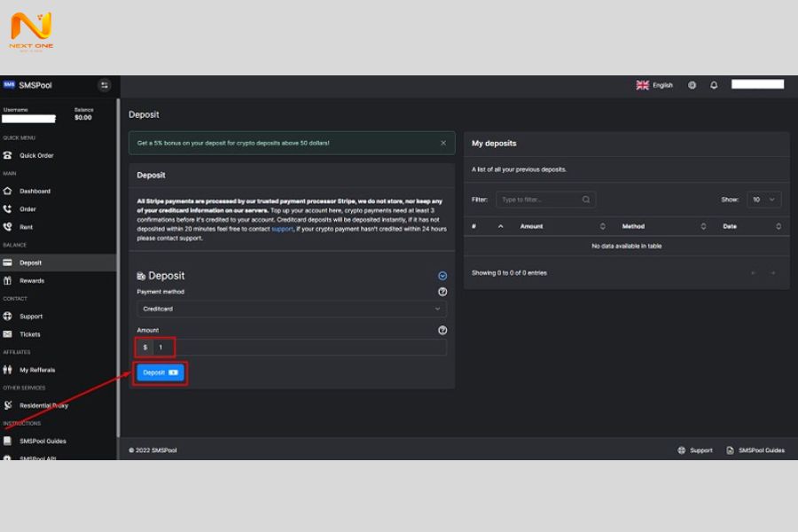Open the Show entries count dropdown
798x532 pixels.
(x=763, y=199)
